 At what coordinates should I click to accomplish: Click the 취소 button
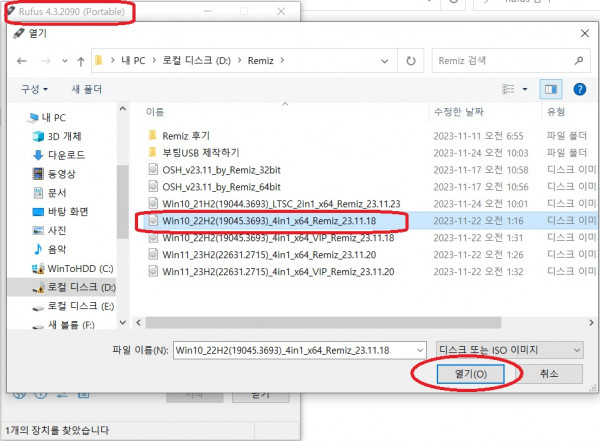[549, 374]
